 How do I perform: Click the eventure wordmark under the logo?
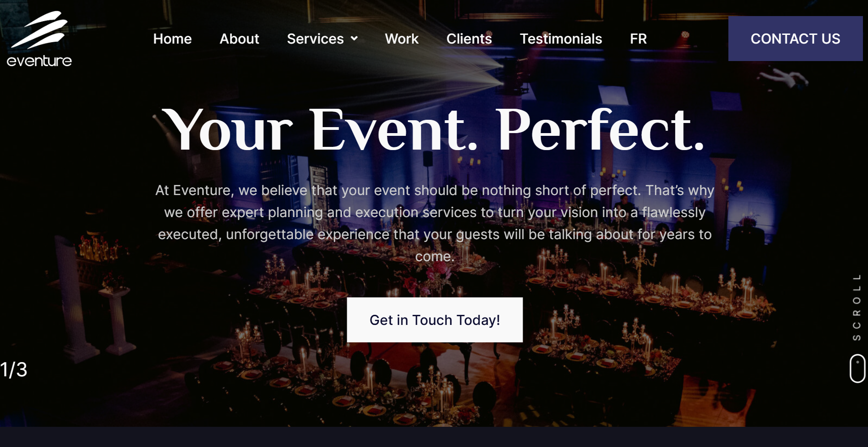point(39,61)
